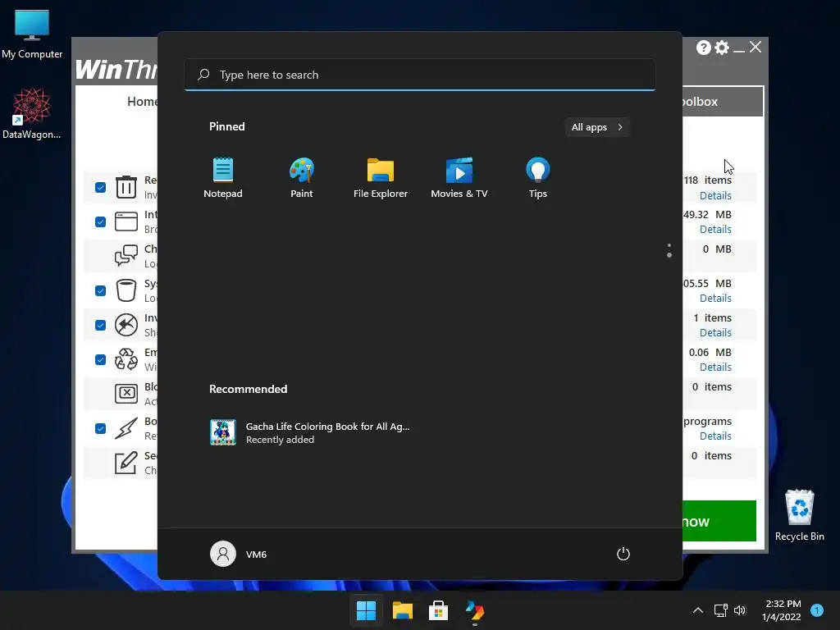Click the Start menu page indicator dots

[669, 251]
